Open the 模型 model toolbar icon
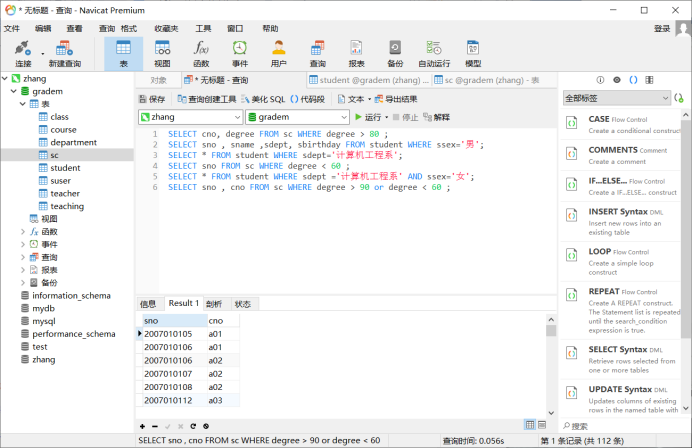Screen dimensions: 692x448 coord(473,53)
